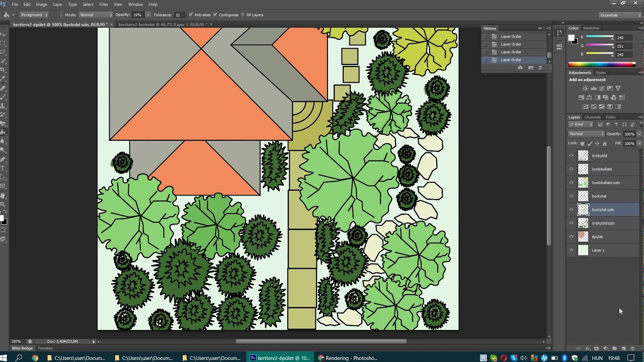The image size is (644, 362).
Task: Lock transparent pixels in Layers panel
Action: [x=583, y=143]
